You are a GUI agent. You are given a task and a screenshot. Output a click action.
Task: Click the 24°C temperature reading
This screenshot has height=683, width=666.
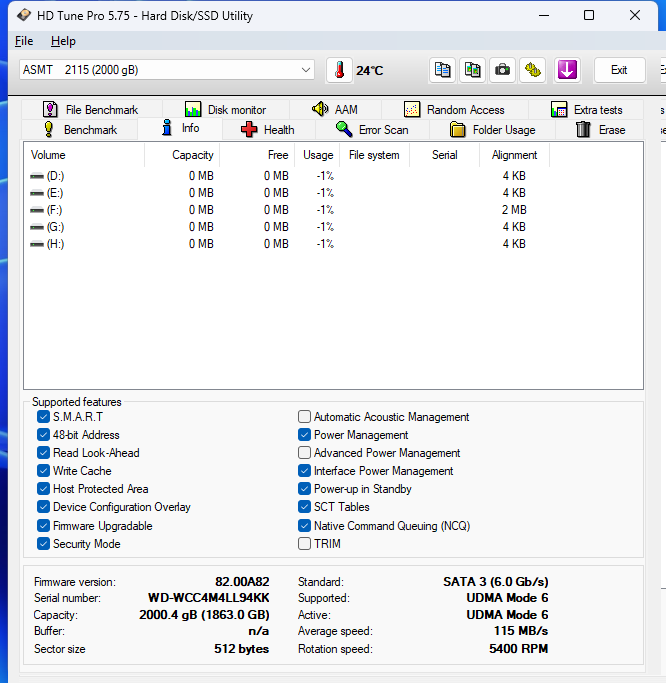(x=370, y=71)
